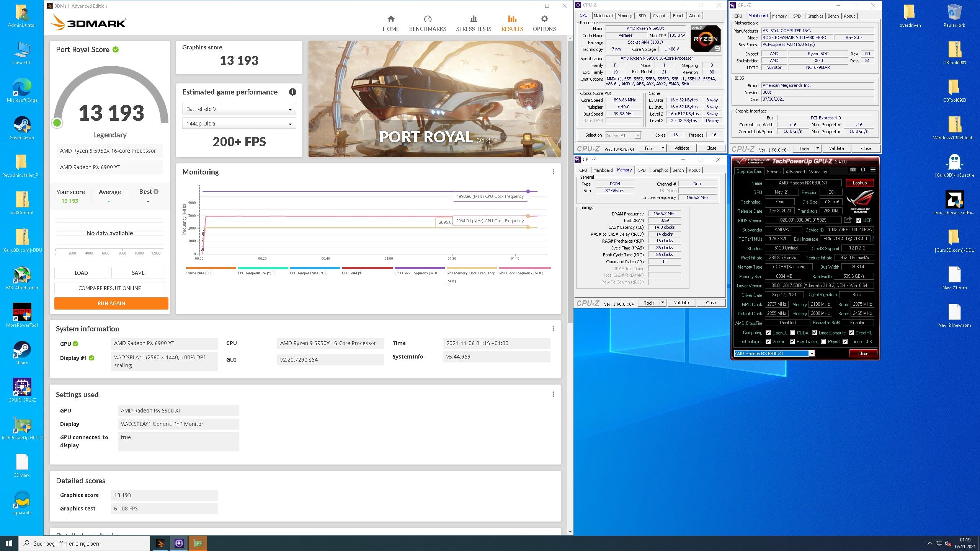Toggle the OpenGL 4.6 checkbox in GPU-Z
The height and width of the screenshot is (551, 980).
pos(845,342)
